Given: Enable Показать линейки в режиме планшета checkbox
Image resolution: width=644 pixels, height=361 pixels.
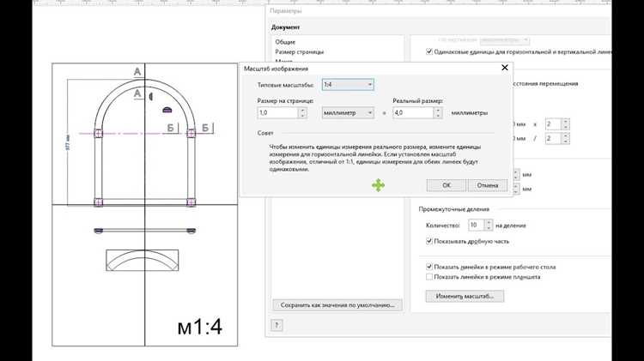Looking at the screenshot, I should click(429, 277).
